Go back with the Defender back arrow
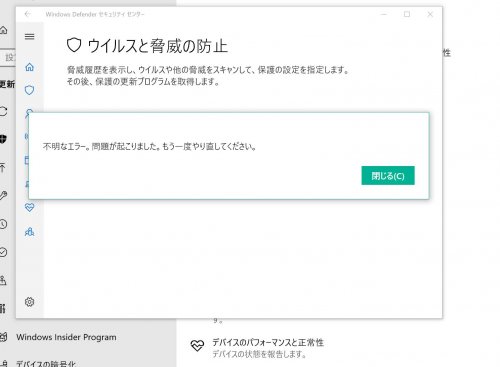 [x=27, y=14]
